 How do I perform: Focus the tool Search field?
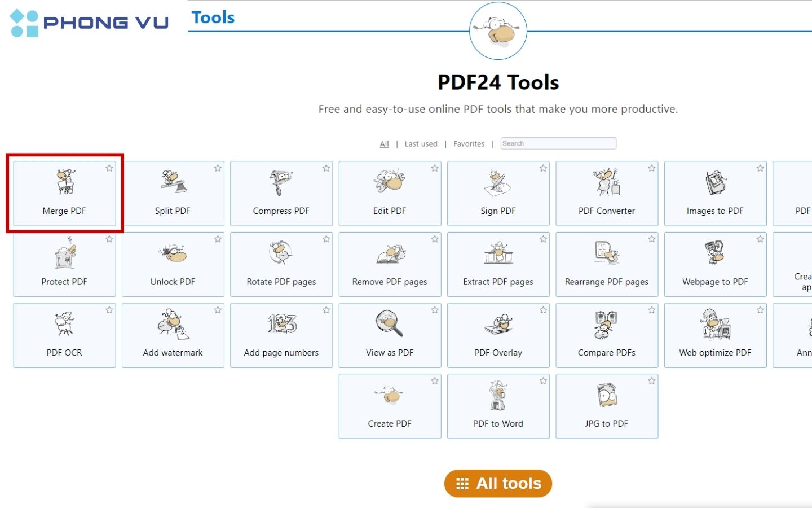tap(558, 143)
